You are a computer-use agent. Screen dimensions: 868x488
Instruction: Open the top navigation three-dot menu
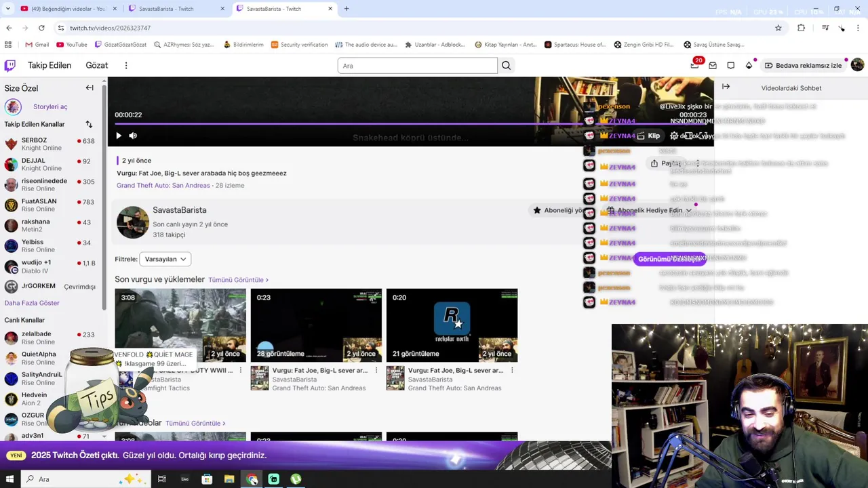126,65
